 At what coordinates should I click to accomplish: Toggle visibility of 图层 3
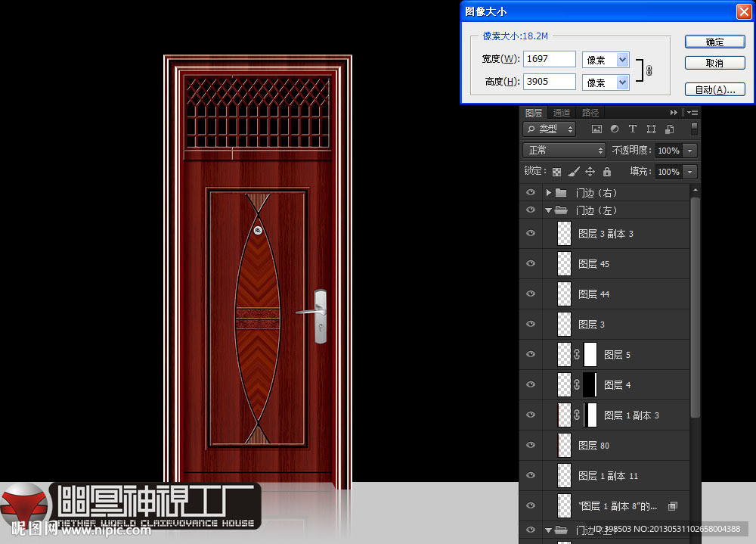pyautogui.click(x=531, y=324)
